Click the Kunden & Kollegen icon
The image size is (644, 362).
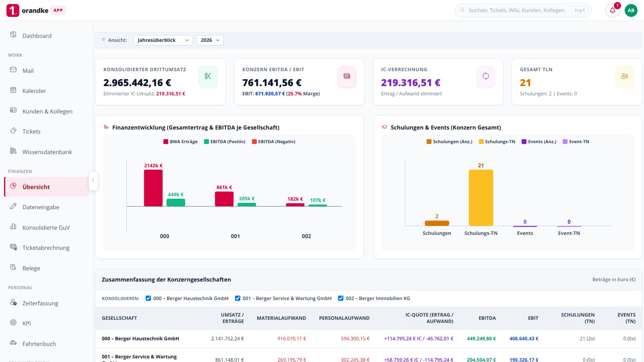[13, 111]
